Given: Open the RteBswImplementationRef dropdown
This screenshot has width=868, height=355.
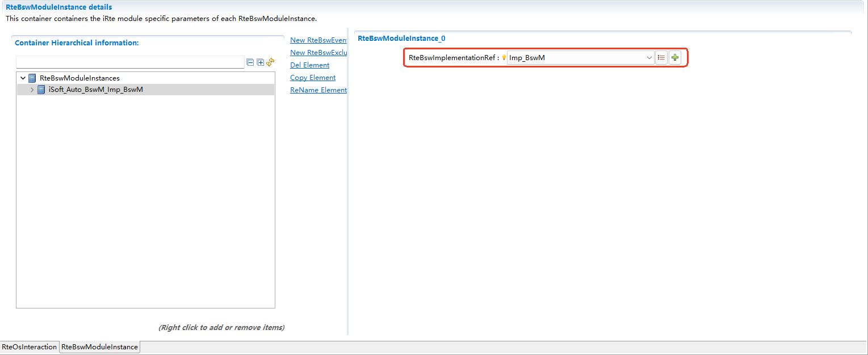Looking at the screenshot, I should [649, 58].
